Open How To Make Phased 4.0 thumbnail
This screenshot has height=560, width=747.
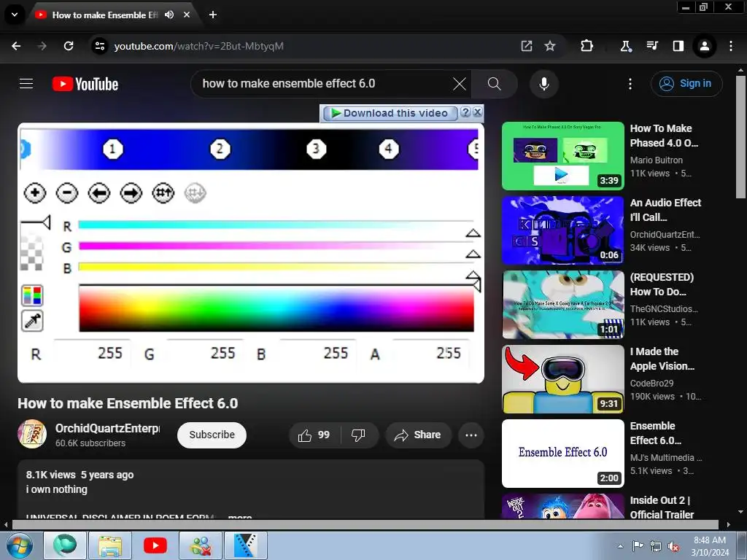click(563, 156)
